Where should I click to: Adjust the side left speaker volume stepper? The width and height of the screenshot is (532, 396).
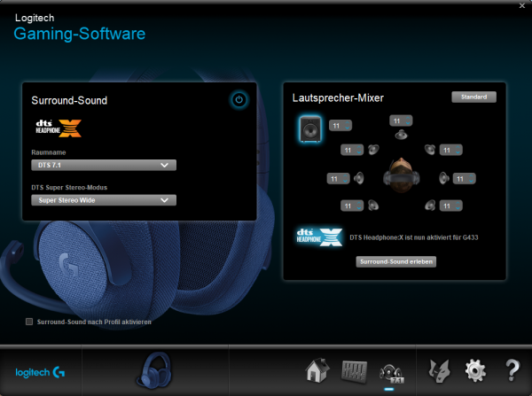(x=339, y=179)
